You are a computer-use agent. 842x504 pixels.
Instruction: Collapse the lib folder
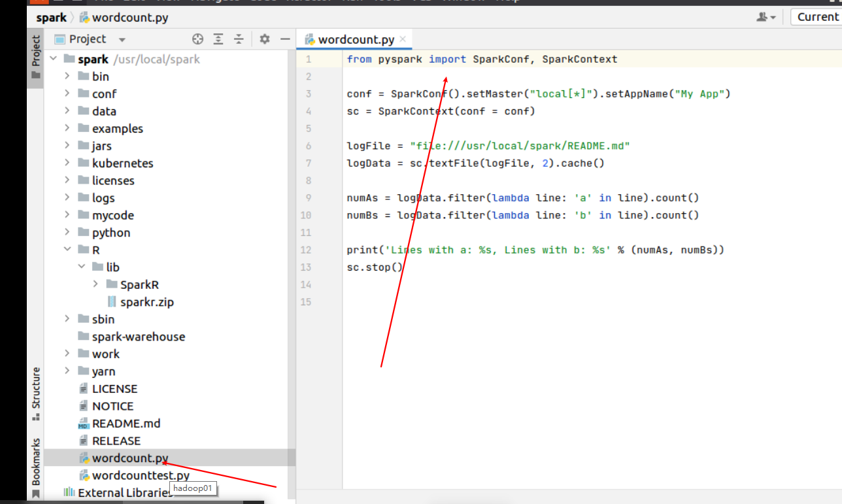(x=82, y=267)
